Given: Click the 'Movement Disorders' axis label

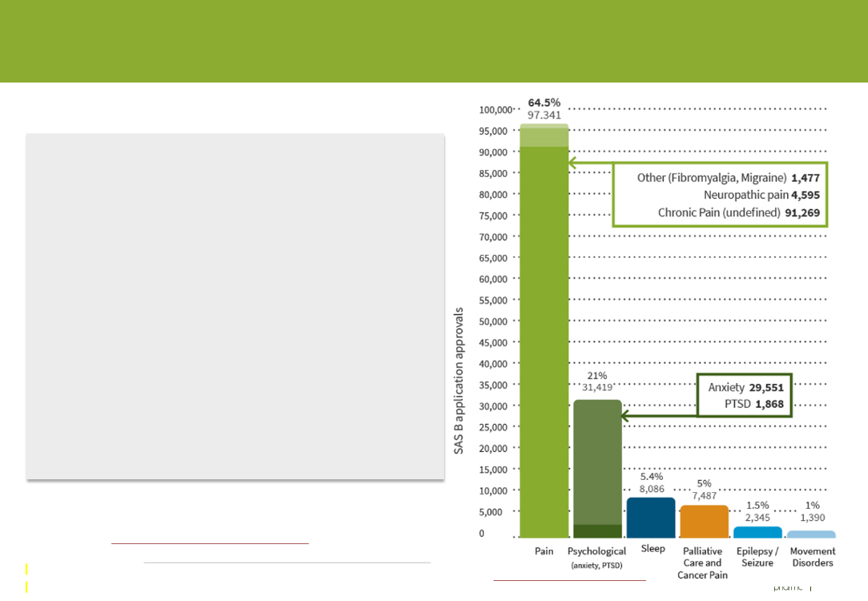Looking at the screenshot, I should (x=813, y=557).
